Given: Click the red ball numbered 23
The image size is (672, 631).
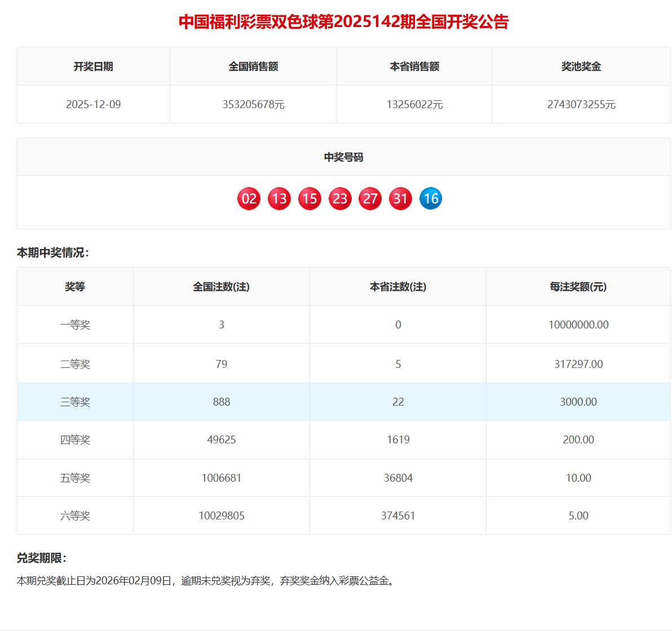Looking at the screenshot, I should (341, 199).
